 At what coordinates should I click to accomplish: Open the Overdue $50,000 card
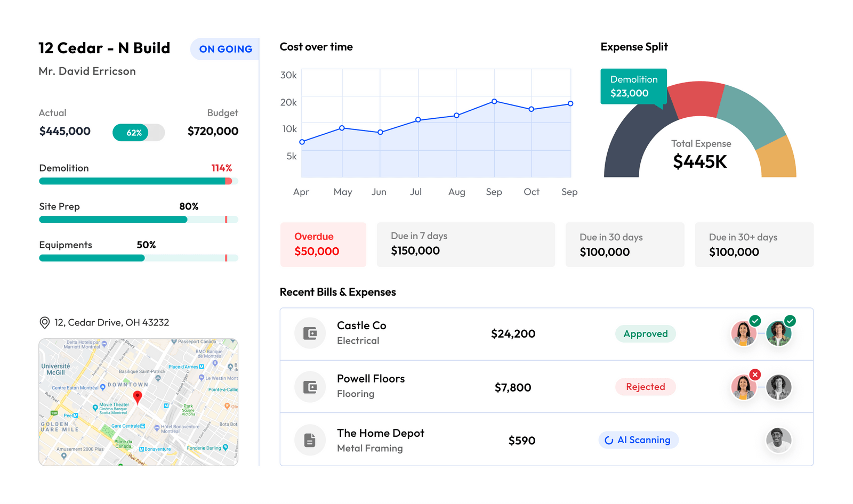[x=323, y=245]
